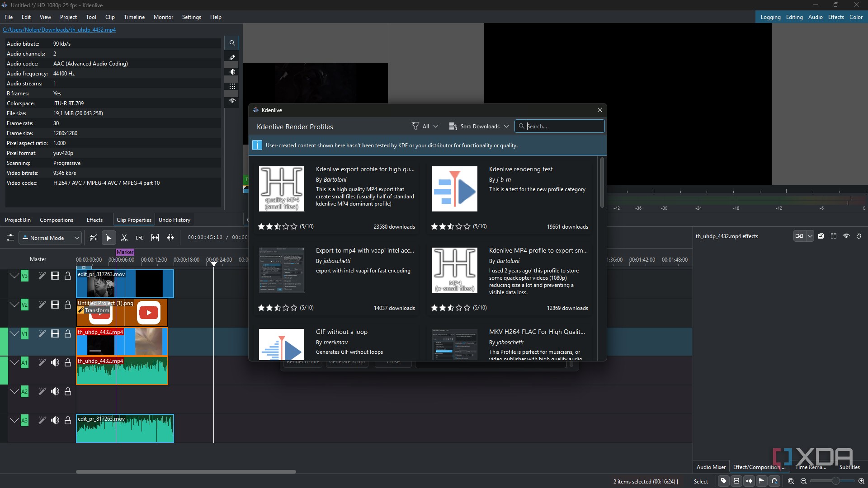Image resolution: width=868 pixels, height=488 pixels.
Task: Toggle effects enabled eye in effect stack
Action: pos(846,236)
